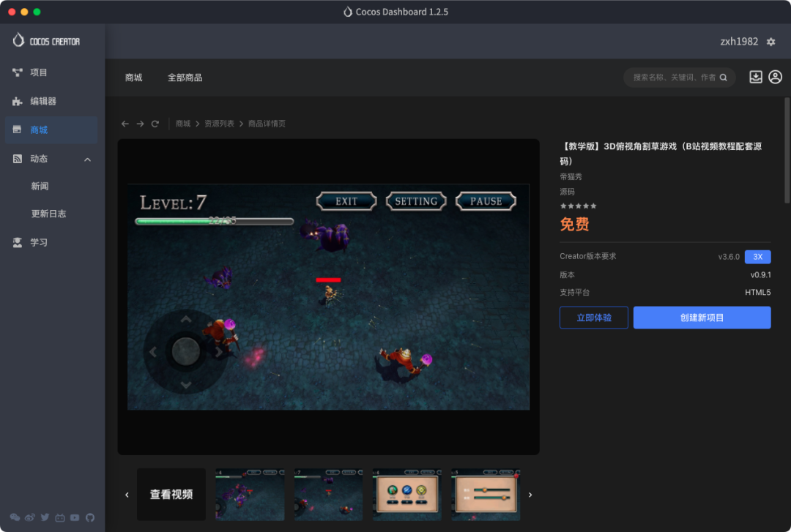Click the 创建新项目 button
Screen dimensions: 791x532
point(702,318)
